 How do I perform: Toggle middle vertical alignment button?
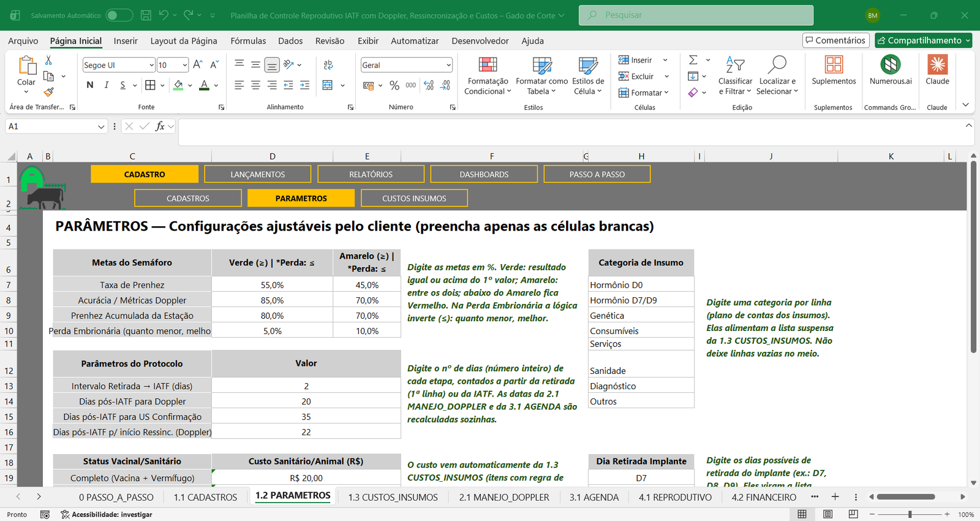pyautogui.click(x=255, y=64)
